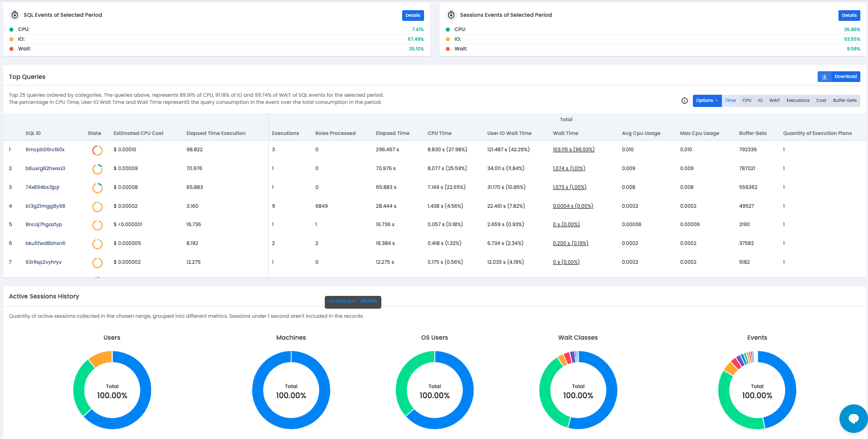Click state ring icon for 74x894bs3jpjr
This screenshot has width=868, height=439.
[x=97, y=188]
